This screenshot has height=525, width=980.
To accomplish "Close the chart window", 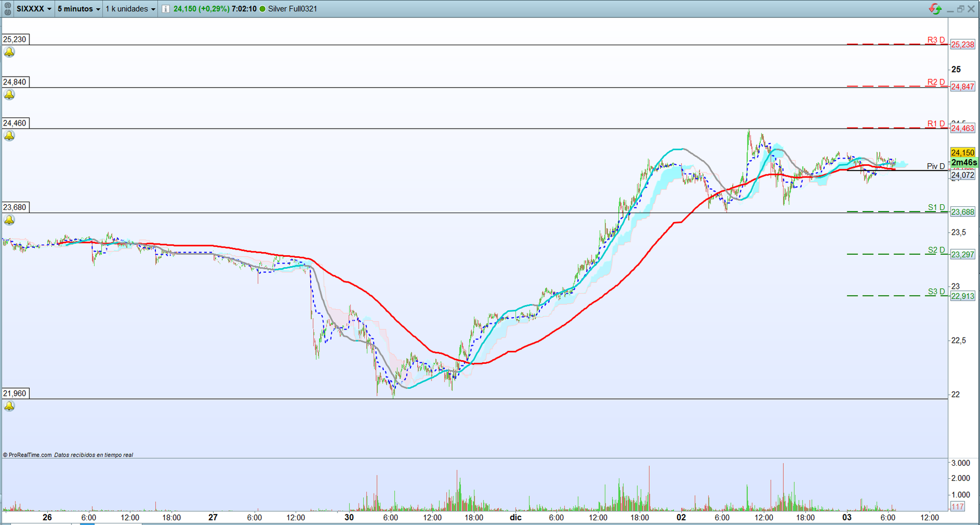I will [x=971, y=9].
